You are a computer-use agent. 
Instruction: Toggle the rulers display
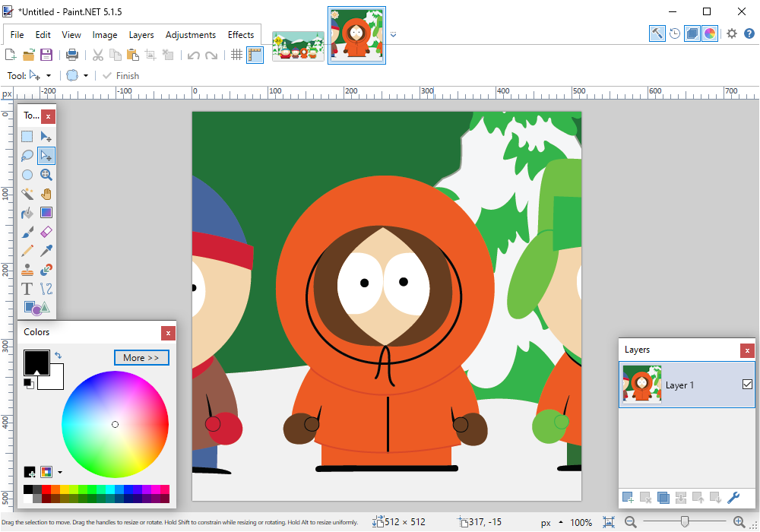(255, 55)
